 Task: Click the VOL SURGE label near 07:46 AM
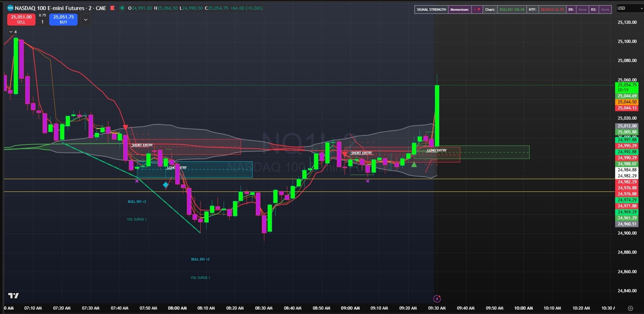[137, 219]
